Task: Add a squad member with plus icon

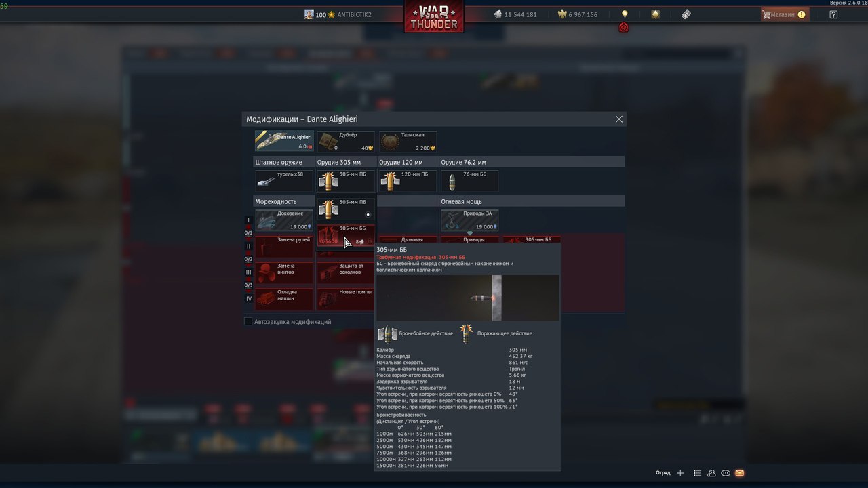Action: click(x=680, y=473)
